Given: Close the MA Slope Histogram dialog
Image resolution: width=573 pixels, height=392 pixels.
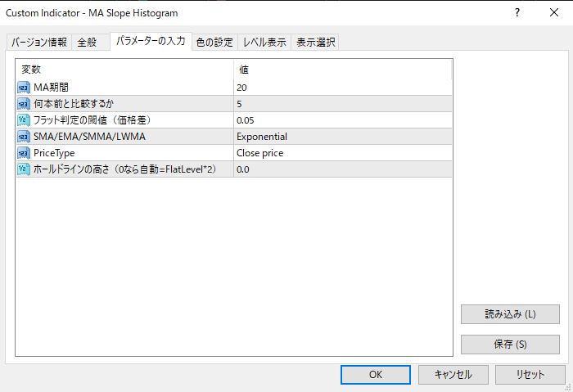Looking at the screenshot, I should coord(554,13).
